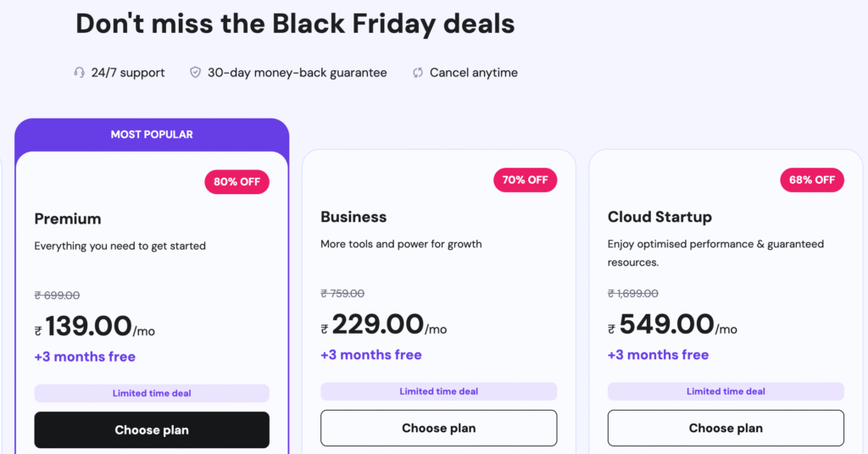This screenshot has height=454, width=868.
Task: Click the 30-day money-back guarantee text
Action: 297,73
